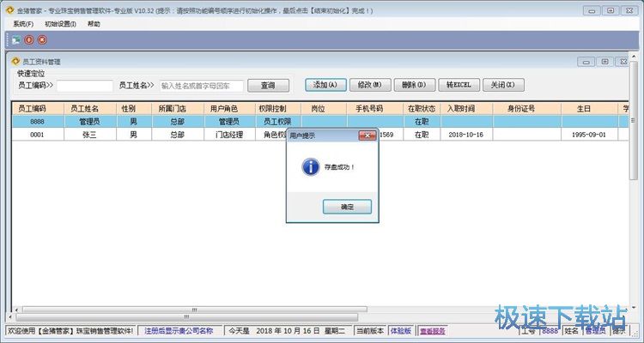Click the red exclamation toolbar icon

click(28, 39)
